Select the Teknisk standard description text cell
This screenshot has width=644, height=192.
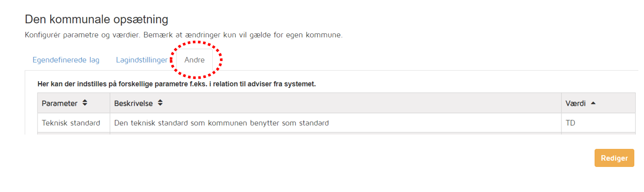tap(335, 123)
